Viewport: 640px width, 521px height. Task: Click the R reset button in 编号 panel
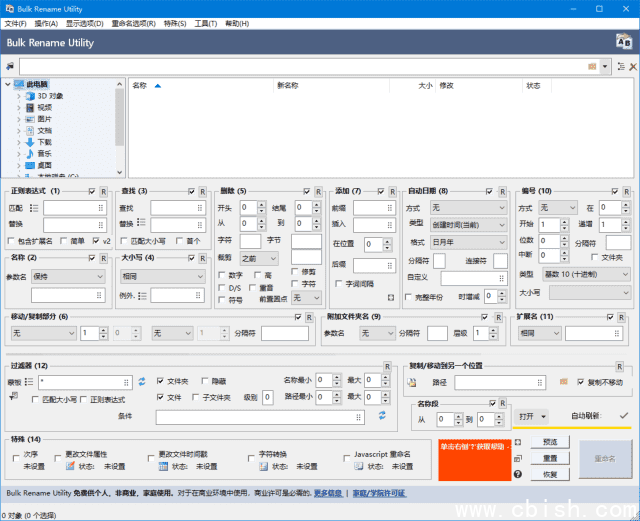[626, 191]
